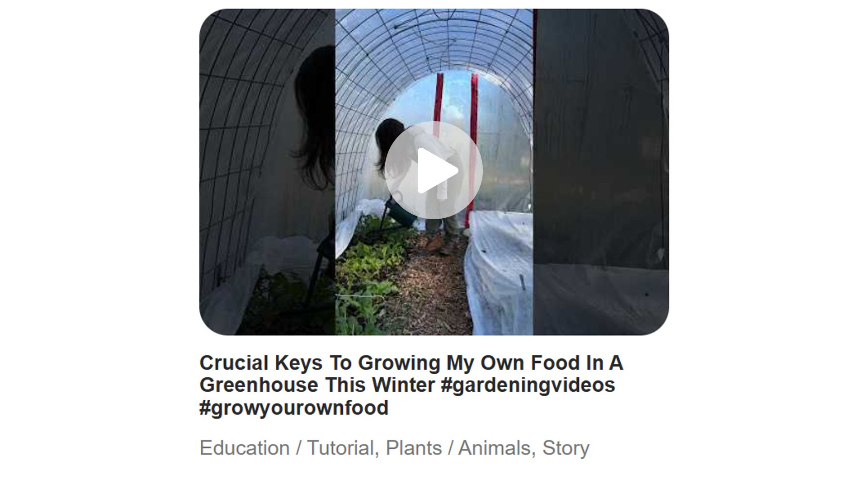The image size is (868, 488).
Task: Click the blurred left side of thumbnail
Action: pyautogui.click(x=267, y=172)
